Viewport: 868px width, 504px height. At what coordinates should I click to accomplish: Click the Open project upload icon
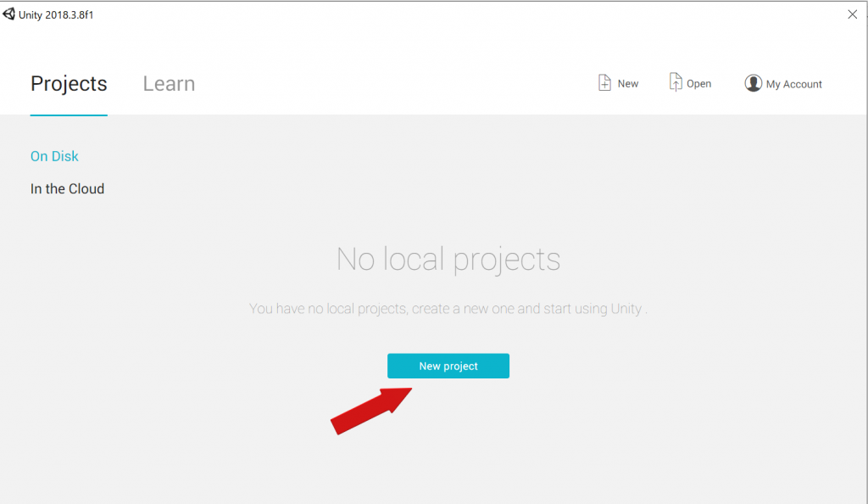[676, 82]
